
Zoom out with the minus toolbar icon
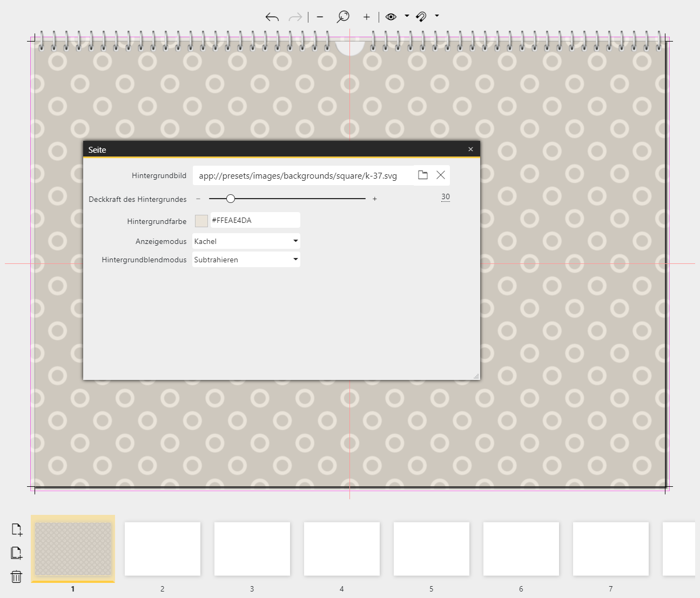pyautogui.click(x=320, y=17)
